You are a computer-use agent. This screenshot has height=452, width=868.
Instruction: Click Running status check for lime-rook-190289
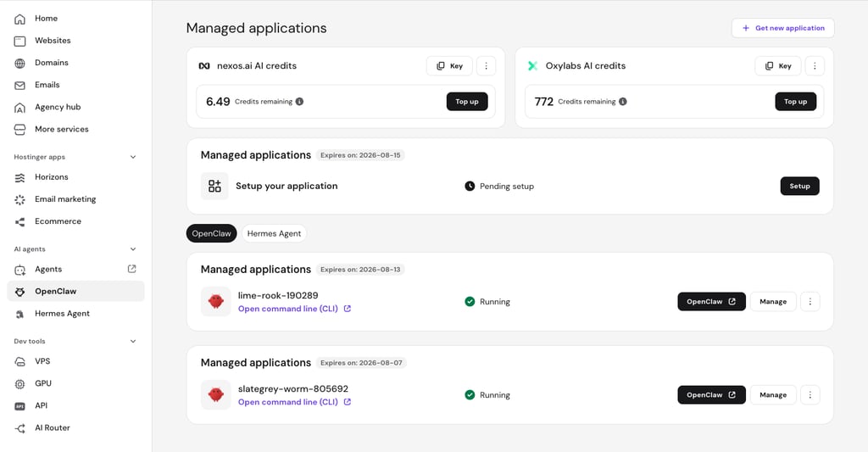coord(470,301)
